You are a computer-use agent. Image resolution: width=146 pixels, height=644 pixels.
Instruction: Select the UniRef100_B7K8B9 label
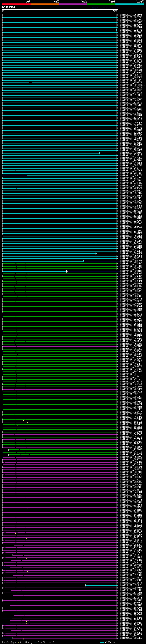point(131,143)
